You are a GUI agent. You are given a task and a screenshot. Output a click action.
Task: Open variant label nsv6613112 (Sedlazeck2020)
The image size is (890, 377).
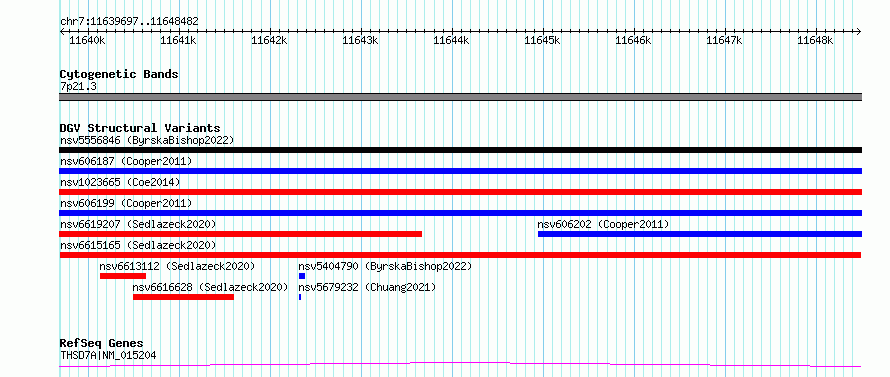pos(177,266)
